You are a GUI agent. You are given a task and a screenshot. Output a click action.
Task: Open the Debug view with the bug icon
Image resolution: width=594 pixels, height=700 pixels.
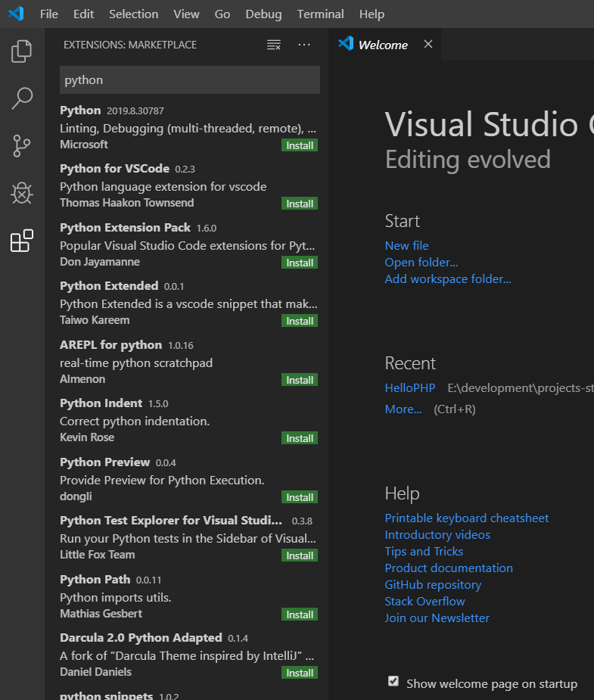21,193
